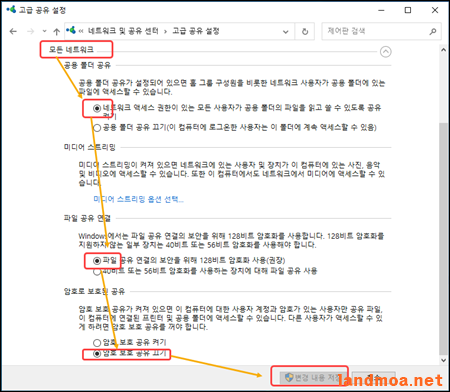Select 40비트 또는 56비트 암호화 radio button
This screenshot has width=450, height=392.
(97, 272)
